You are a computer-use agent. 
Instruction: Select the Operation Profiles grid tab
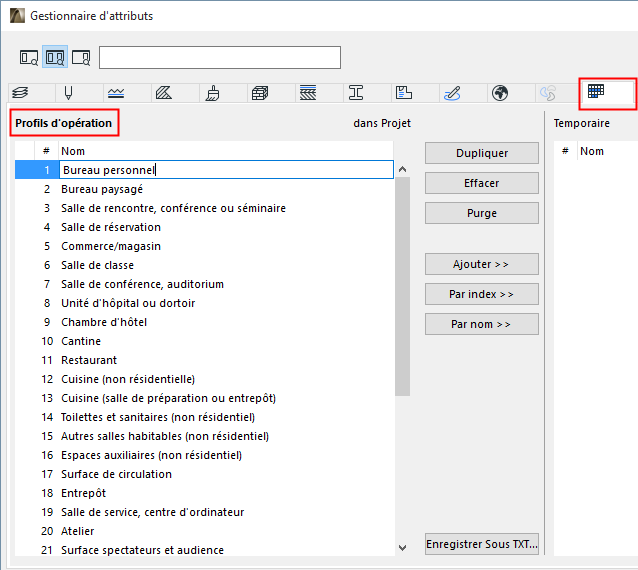608,93
